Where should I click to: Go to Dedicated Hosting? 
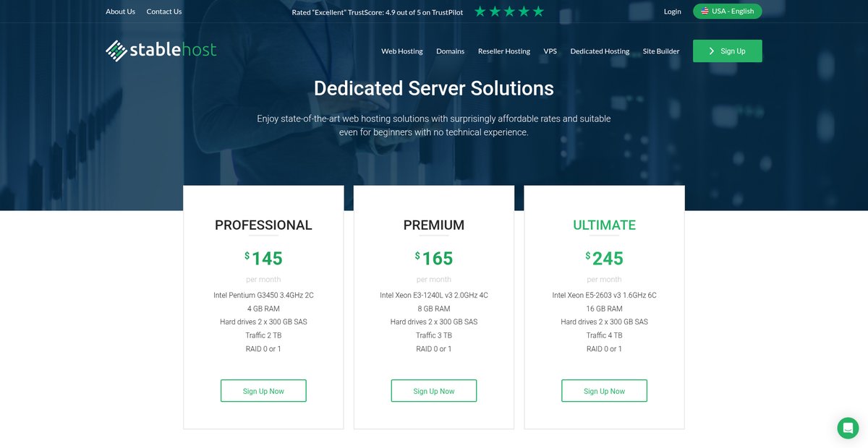pyautogui.click(x=600, y=51)
